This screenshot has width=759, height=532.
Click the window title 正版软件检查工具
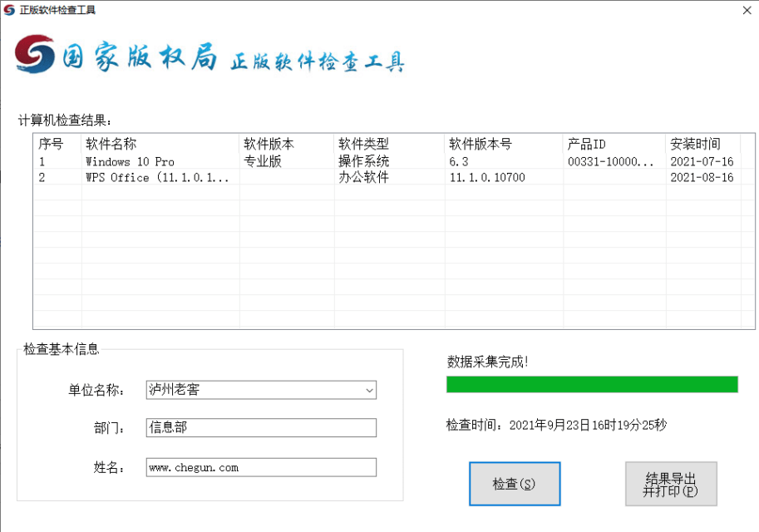(x=57, y=10)
